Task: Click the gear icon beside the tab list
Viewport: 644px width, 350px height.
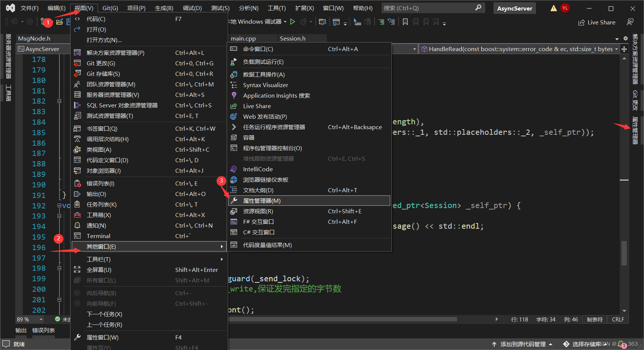Action: [x=626, y=38]
